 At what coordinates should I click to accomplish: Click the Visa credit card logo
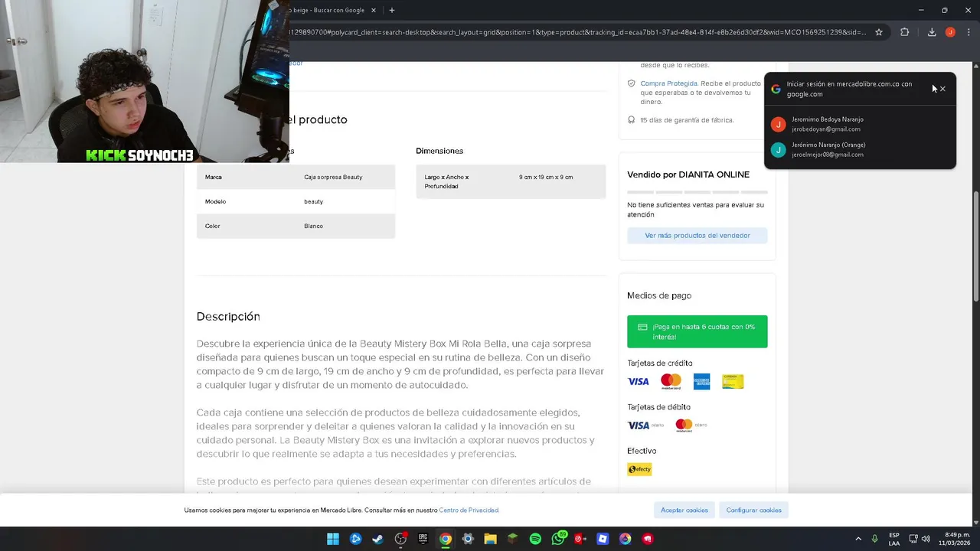[x=638, y=381]
